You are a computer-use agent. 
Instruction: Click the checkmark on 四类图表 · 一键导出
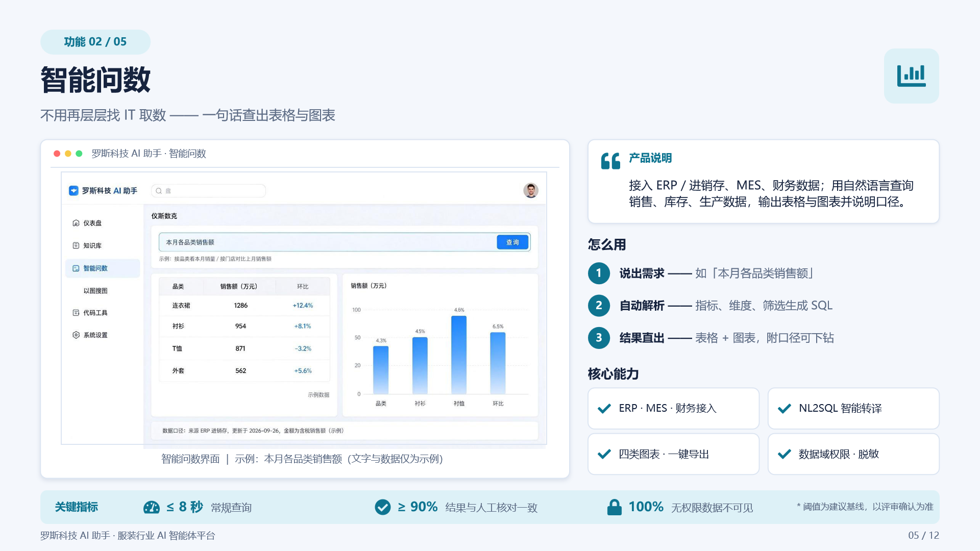(604, 454)
